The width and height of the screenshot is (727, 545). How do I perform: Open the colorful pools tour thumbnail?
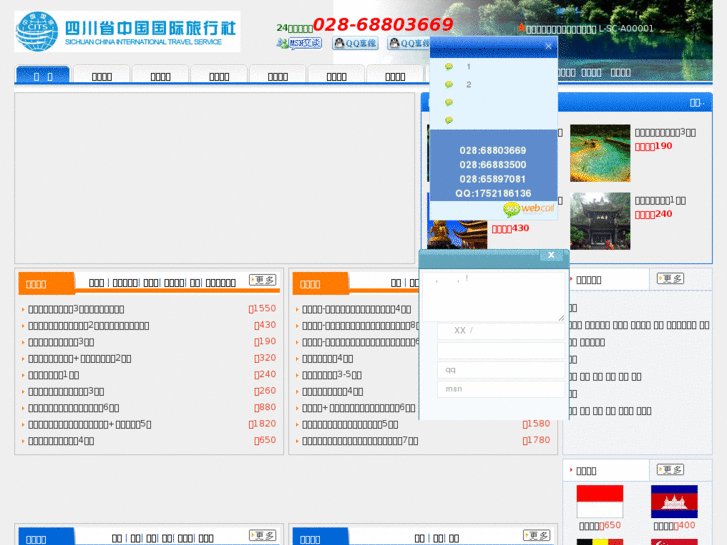600,153
